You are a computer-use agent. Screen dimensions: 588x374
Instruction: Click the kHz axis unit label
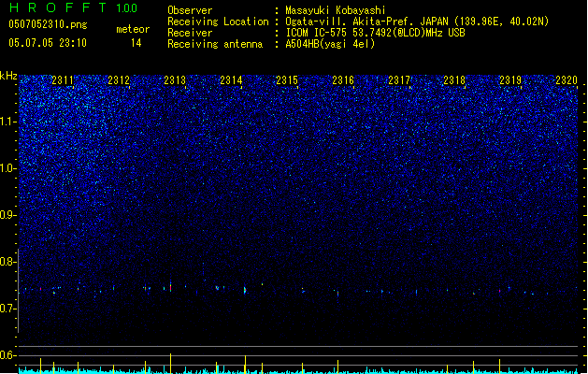pos(8,76)
